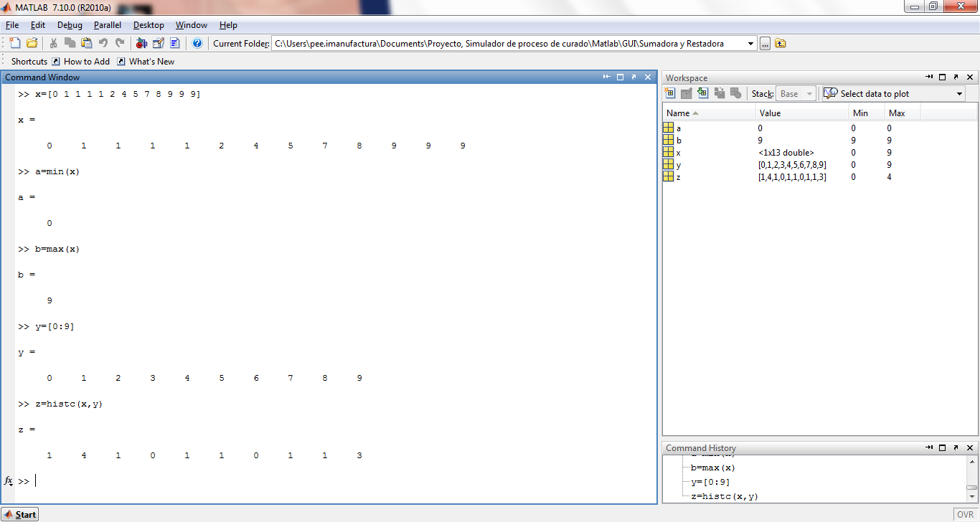
Task: Click the What's New shortcut
Action: point(146,62)
